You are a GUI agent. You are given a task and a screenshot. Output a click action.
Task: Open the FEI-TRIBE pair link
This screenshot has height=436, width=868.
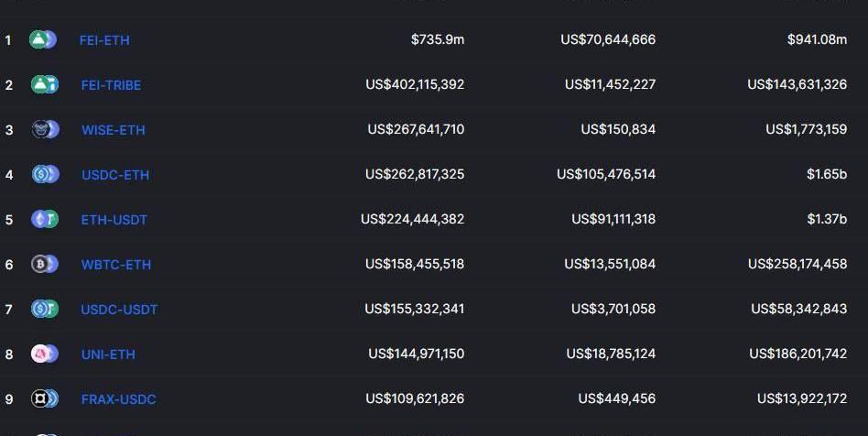[112, 85]
